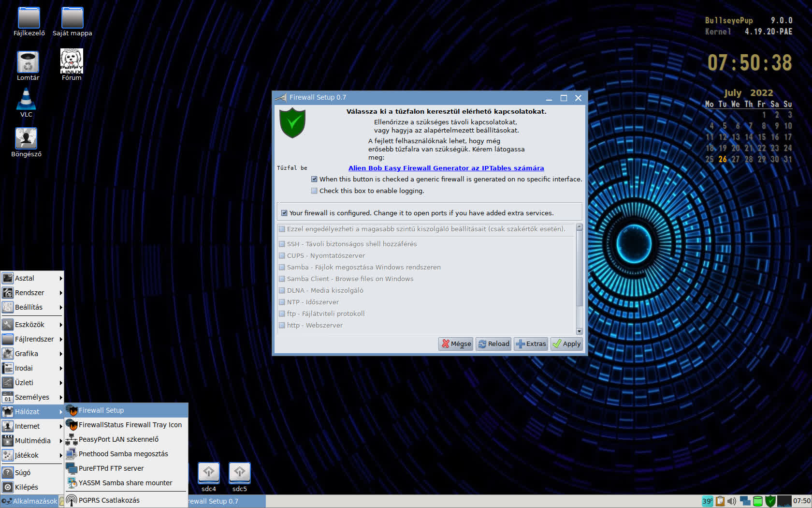The image size is (812, 508).
Task: Click the Extras button
Action: 531,344
